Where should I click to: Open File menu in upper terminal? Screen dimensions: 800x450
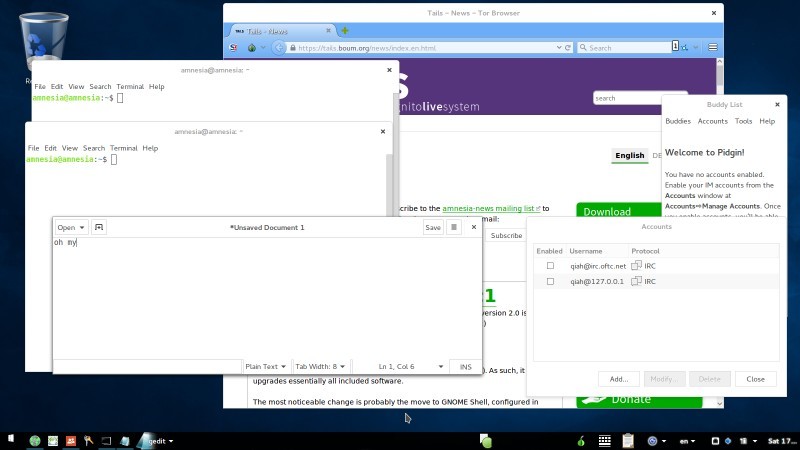click(x=40, y=86)
